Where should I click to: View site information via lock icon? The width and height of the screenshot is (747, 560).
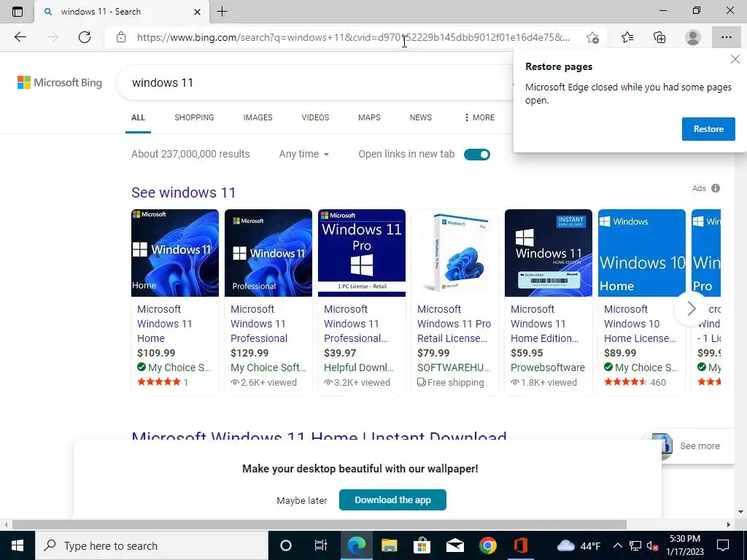121,37
